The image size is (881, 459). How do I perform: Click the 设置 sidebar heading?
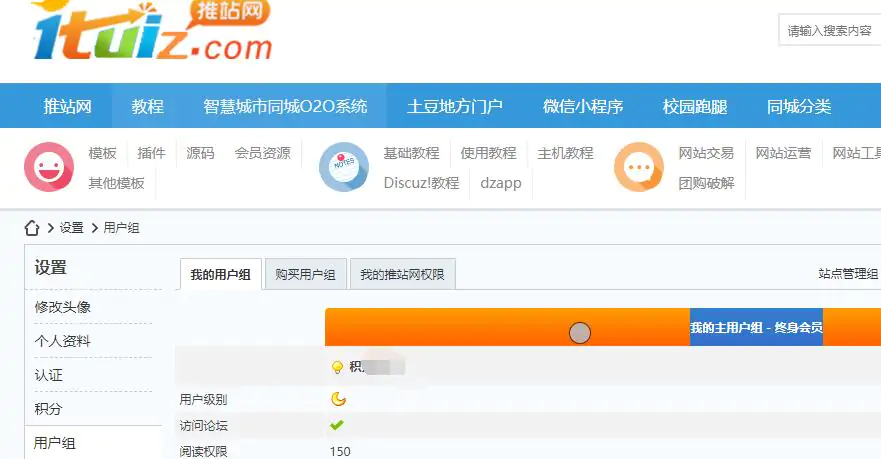coord(51,267)
